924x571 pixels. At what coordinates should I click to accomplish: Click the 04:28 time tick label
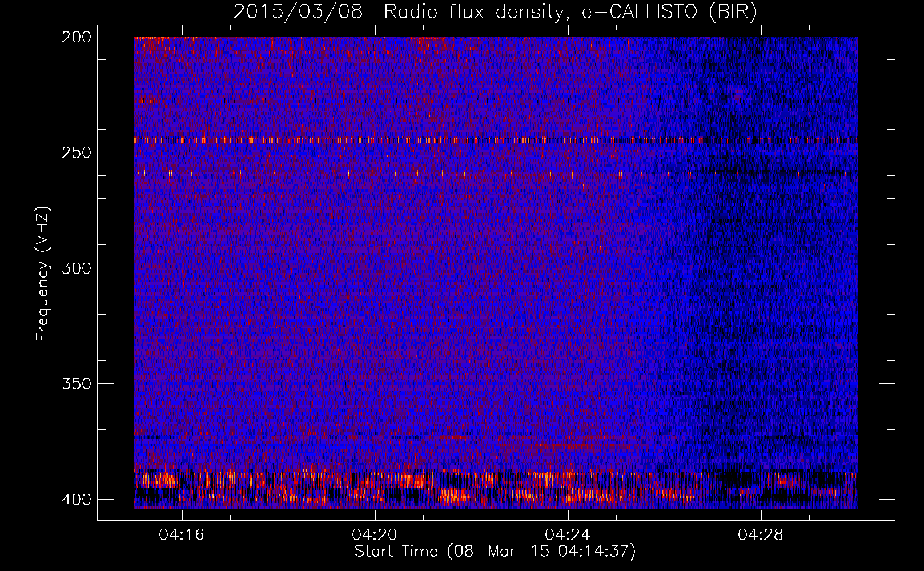coord(761,534)
